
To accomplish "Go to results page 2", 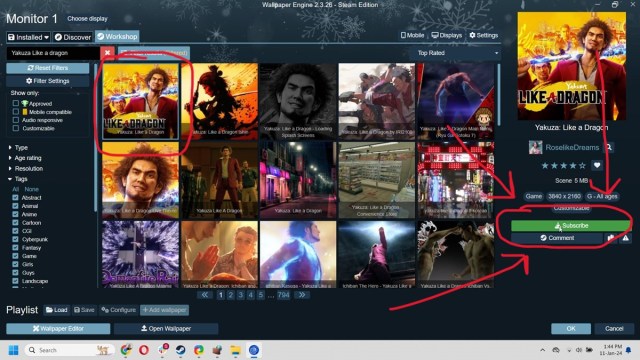I will tap(231, 295).
